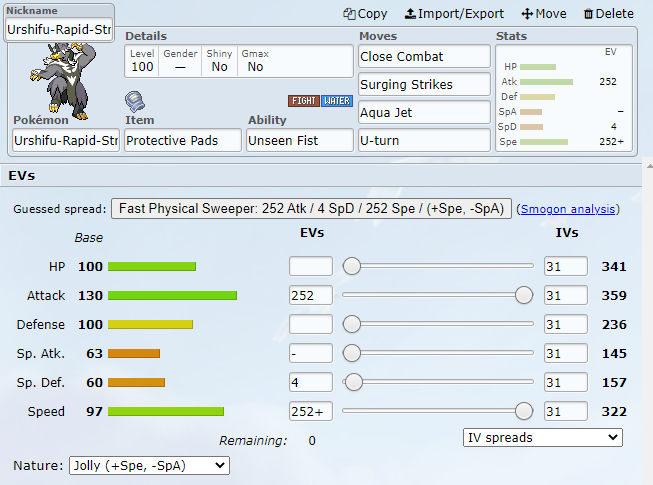
Task: Click the Speed EV input box
Action: pyautogui.click(x=311, y=411)
